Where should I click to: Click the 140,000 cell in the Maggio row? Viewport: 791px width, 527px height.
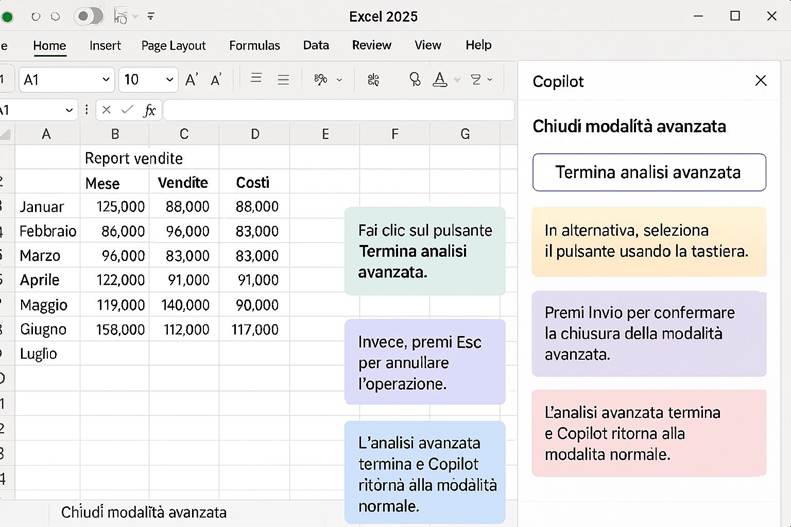[x=184, y=305]
